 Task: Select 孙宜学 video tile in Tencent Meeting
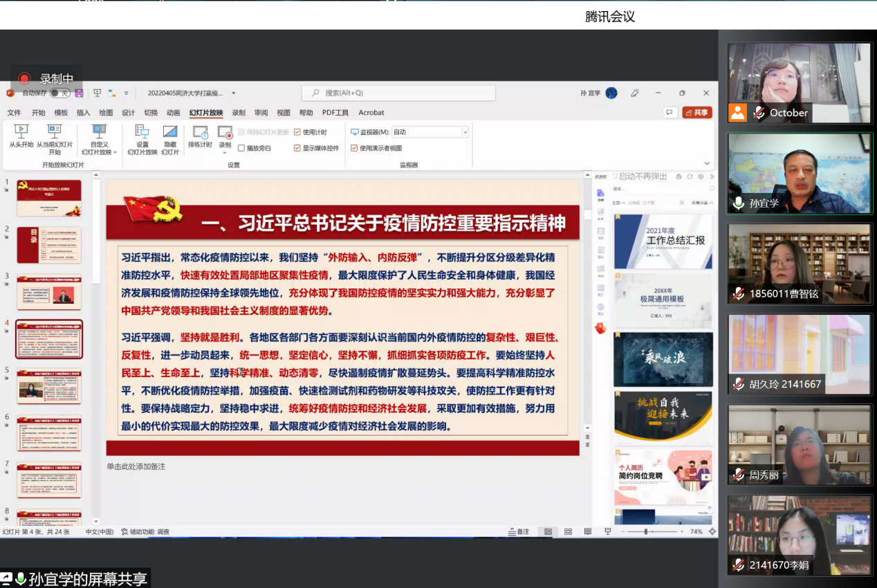point(800,174)
